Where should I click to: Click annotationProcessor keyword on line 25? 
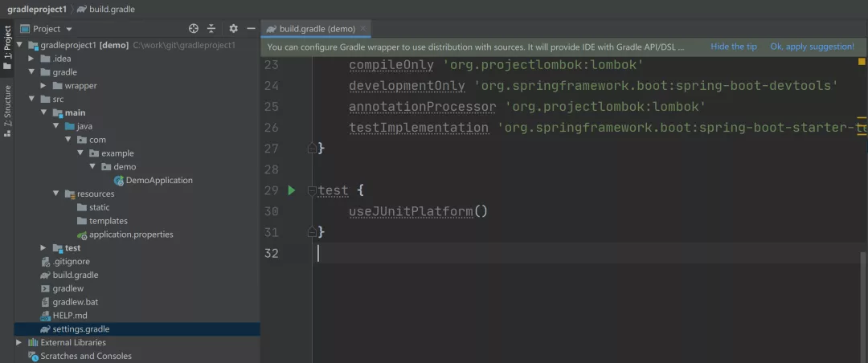pyautogui.click(x=423, y=107)
